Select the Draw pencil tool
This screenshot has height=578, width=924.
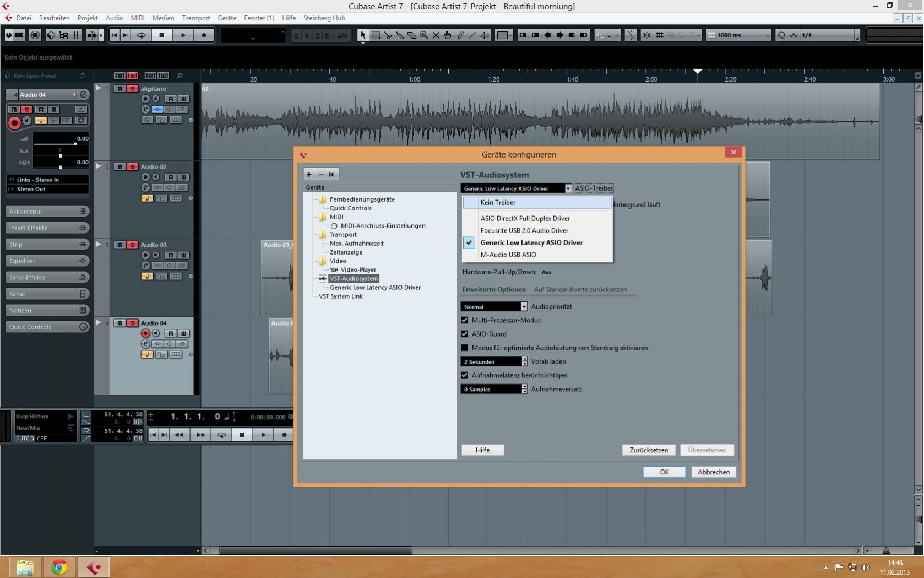point(460,35)
